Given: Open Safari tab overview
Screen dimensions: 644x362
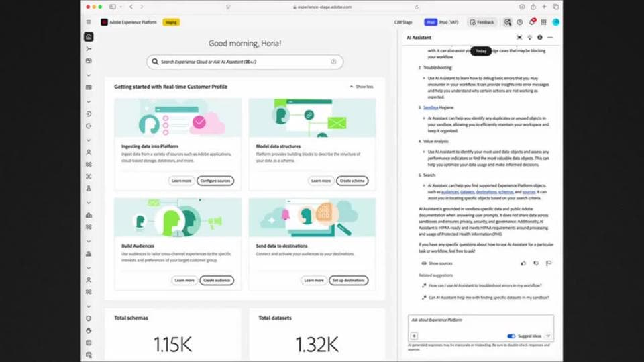Looking at the screenshot, I should [x=555, y=7].
